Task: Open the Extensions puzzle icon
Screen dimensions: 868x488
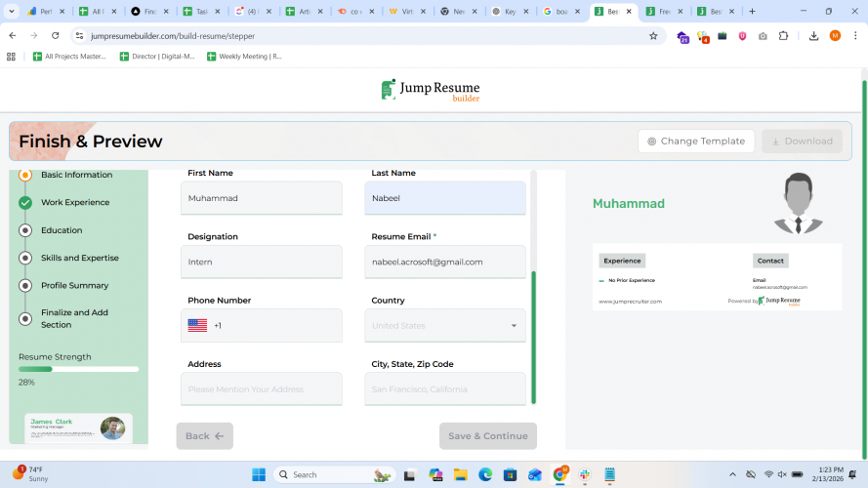Action: point(783,35)
